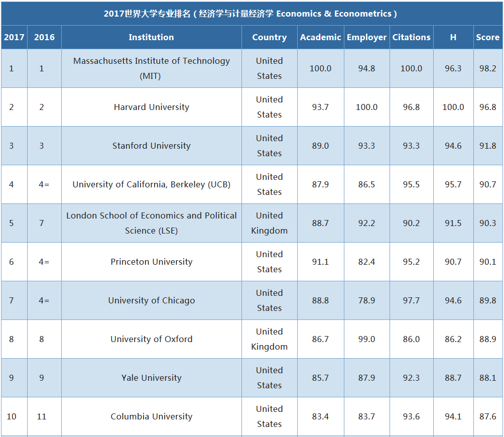The width and height of the screenshot is (504, 437).
Task: Select the Score column header
Action: pyautogui.click(x=488, y=37)
